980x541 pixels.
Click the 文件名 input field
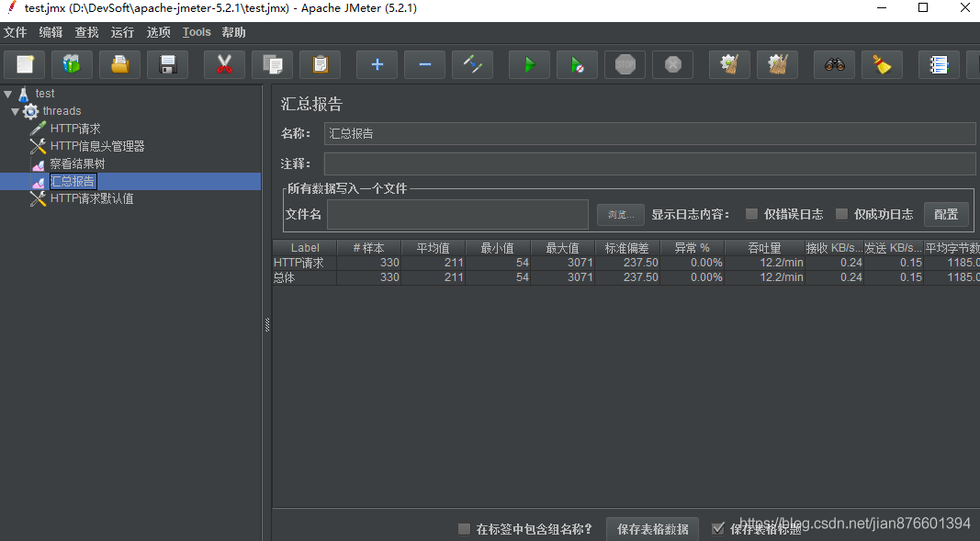tap(456, 214)
